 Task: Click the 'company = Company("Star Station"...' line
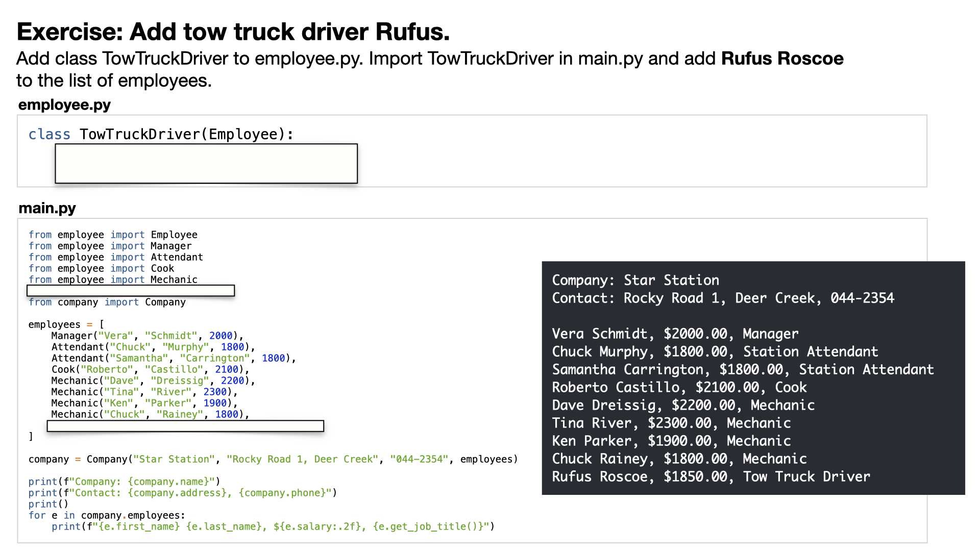pos(273,459)
